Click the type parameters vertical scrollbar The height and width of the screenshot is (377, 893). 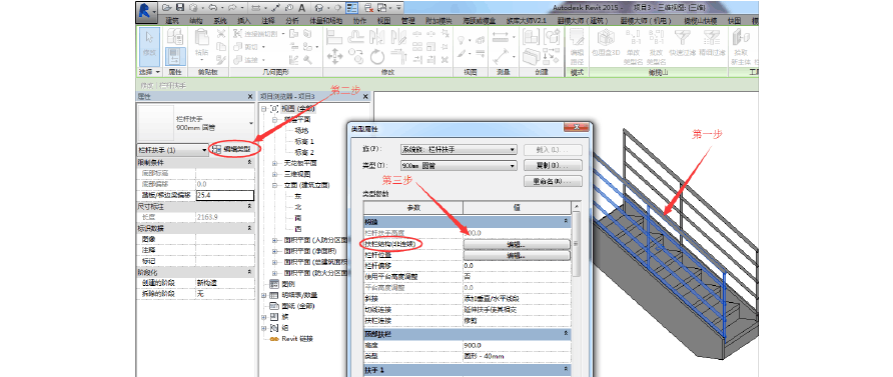(x=576, y=245)
